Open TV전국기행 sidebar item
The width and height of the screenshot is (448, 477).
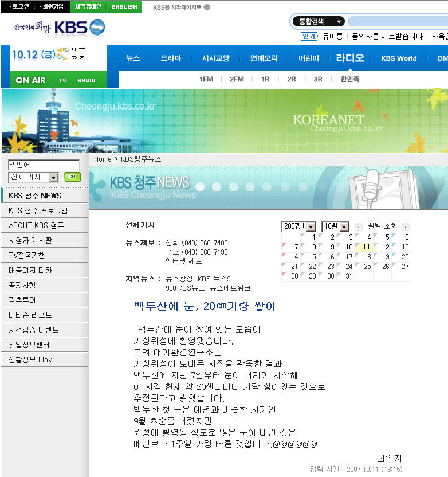(45, 255)
